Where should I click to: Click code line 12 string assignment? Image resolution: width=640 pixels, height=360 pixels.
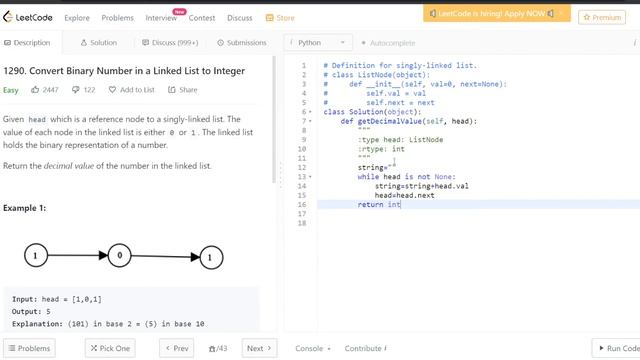tap(377, 167)
